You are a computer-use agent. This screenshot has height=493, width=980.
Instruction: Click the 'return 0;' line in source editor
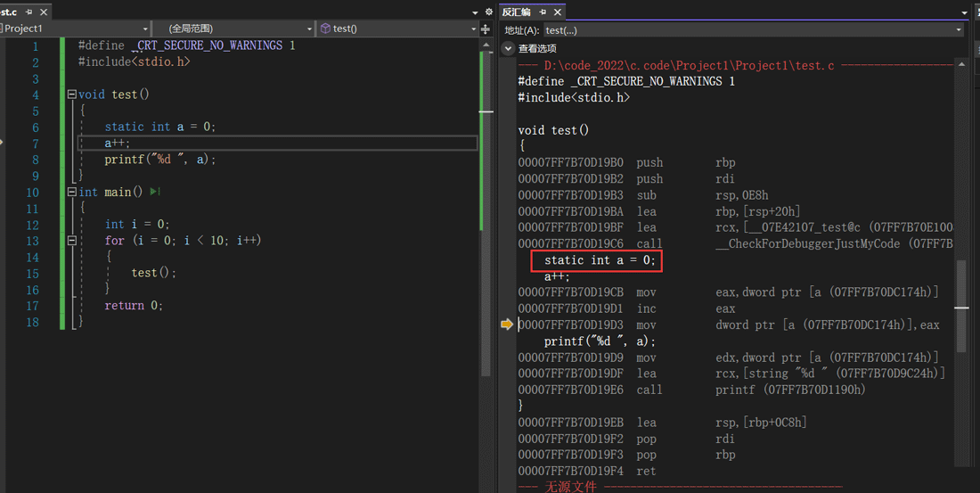(x=134, y=305)
